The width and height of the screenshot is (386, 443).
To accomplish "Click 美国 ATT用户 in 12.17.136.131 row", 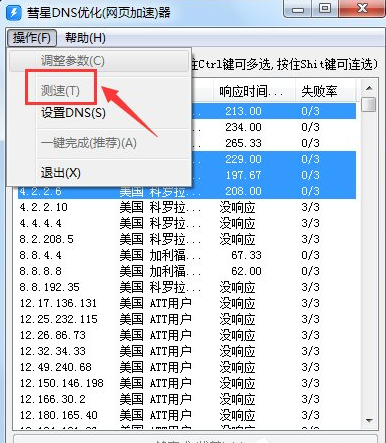I will click(156, 303).
